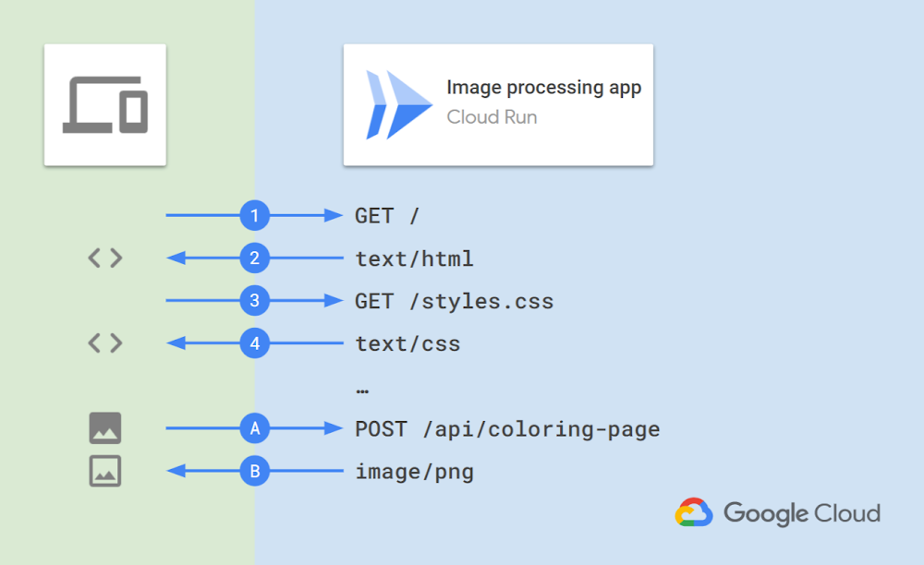Toggle the step A circle badge

click(255, 427)
